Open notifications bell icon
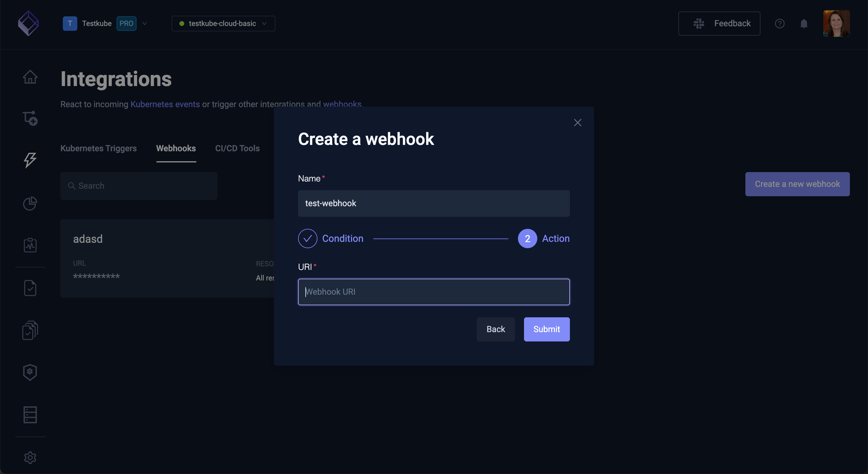The image size is (868, 474). pyautogui.click(x=804, y=23)
